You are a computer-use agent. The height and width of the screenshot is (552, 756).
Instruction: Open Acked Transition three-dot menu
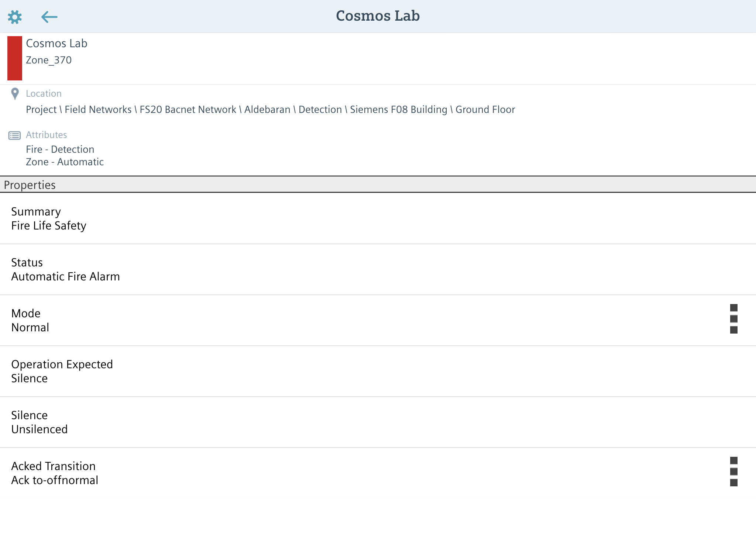point(733,472)
